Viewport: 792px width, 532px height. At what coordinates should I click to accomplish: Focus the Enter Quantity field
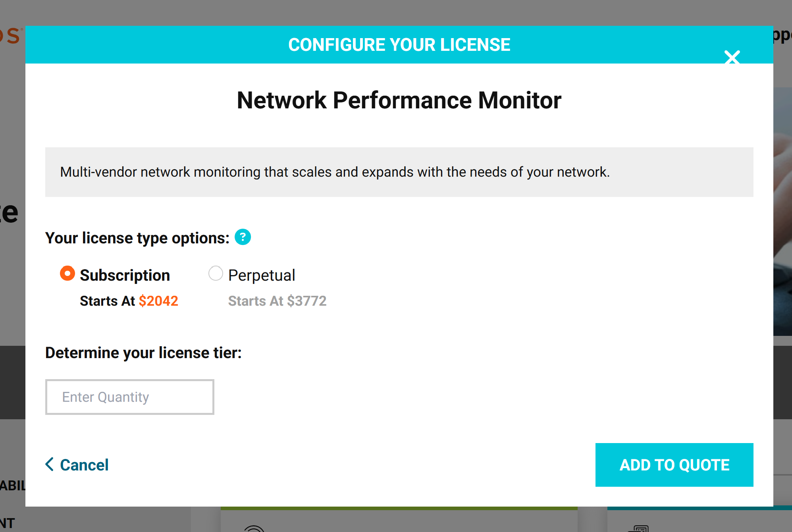130,397
